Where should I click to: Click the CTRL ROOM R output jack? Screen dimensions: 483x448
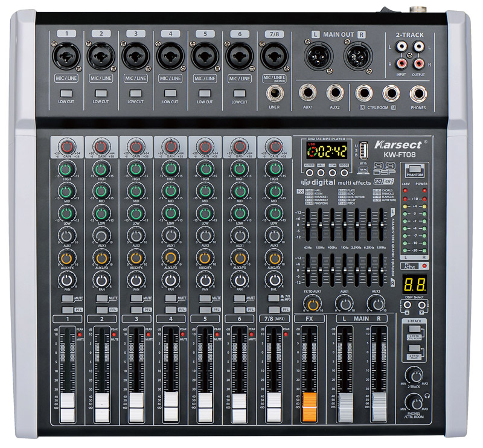point(391,93)
